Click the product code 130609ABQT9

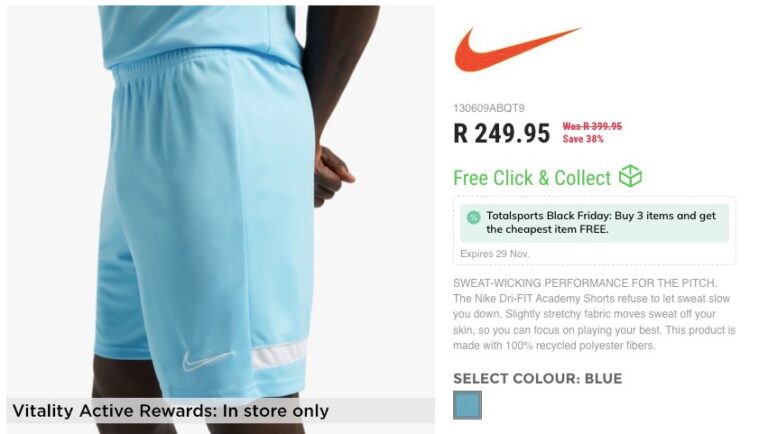coord(489,108)
